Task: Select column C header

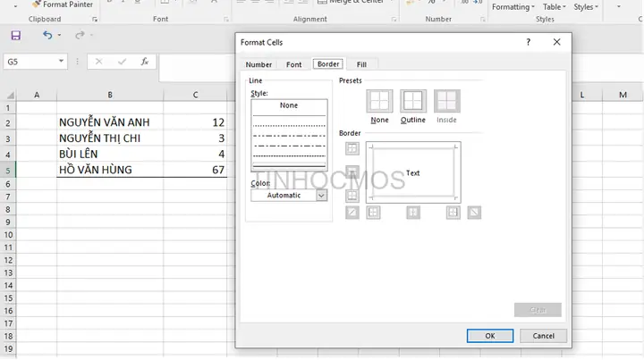Action: tap(196, 95)
